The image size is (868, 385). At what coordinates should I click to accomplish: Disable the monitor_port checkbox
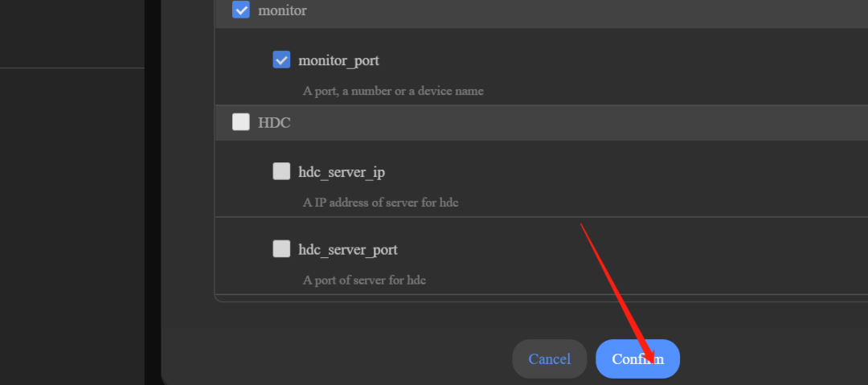pyautogui.click(x=281, y=60)
